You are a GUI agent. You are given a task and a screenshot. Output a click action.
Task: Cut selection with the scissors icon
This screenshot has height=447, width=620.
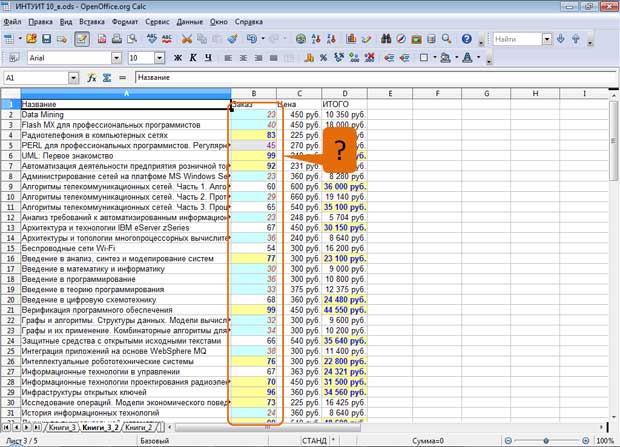click(187, 39)
